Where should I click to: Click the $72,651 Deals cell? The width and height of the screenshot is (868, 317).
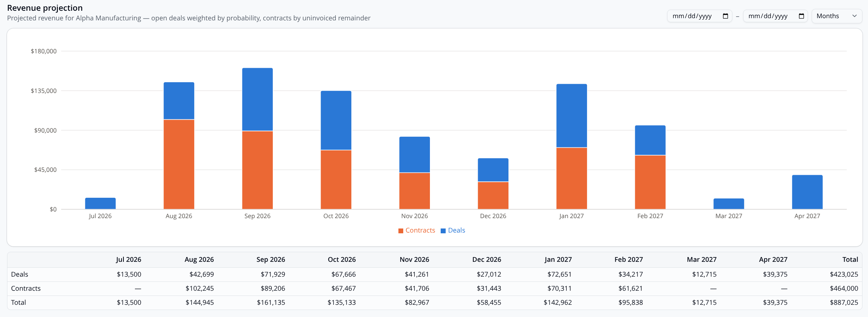click(560, 274)
